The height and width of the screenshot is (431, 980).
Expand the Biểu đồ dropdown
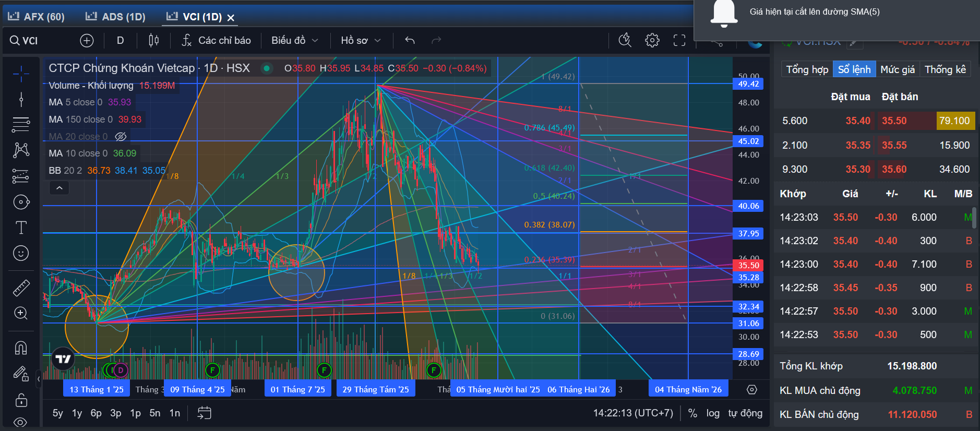point(295,40)
